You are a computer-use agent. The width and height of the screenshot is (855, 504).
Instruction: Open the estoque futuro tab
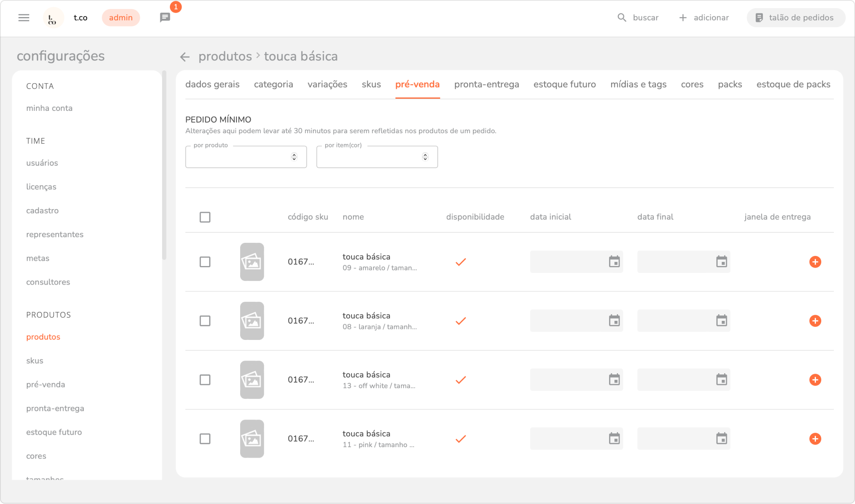click(x=564, y=84)
